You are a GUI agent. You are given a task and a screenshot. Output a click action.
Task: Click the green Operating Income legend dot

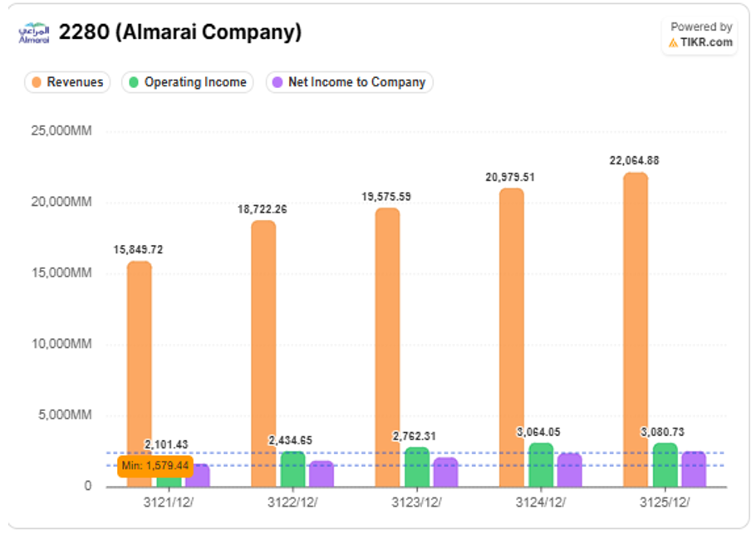(x=134, y=82)
